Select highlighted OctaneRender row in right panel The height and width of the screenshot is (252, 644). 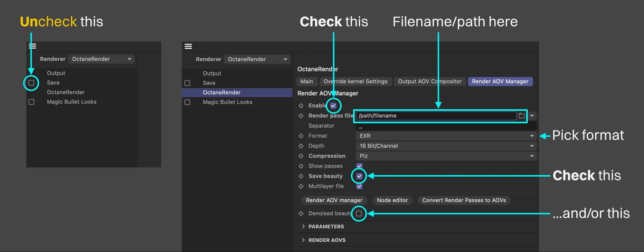point(237,92)
